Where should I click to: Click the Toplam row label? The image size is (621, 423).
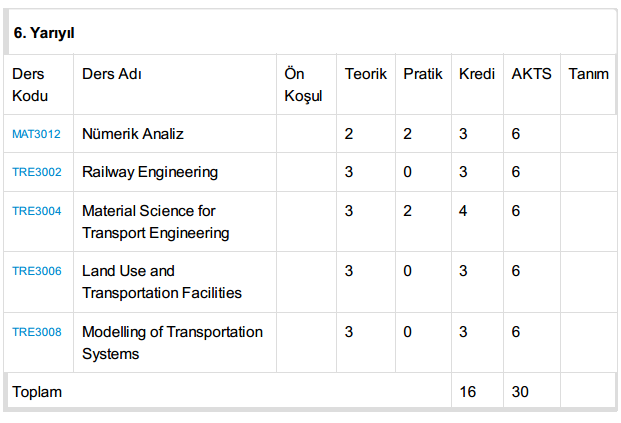(37, 392)
